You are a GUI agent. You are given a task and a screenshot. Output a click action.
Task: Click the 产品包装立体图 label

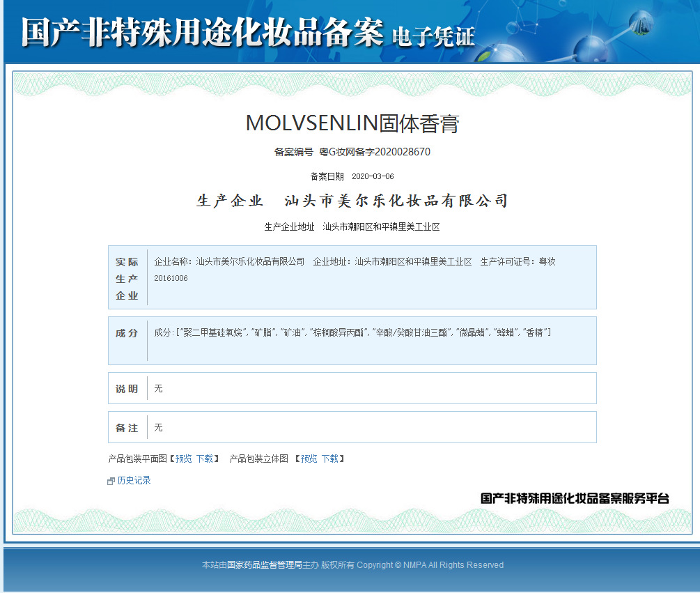click(x=259, y=459)
